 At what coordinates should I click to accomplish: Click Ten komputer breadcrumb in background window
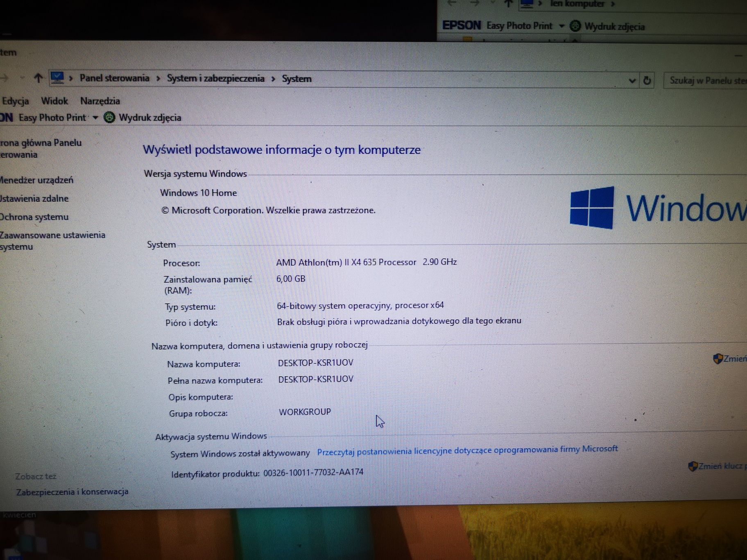(x=577, y=4)
